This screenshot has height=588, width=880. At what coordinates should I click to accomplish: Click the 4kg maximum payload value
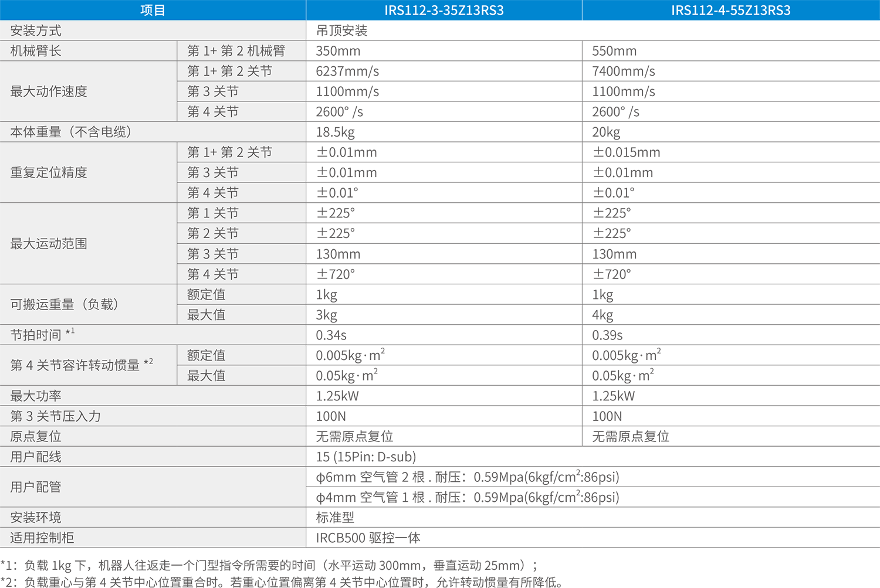click(603, 315)
